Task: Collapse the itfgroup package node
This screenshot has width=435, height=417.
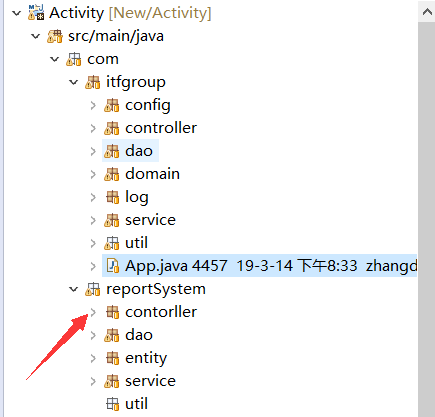Action: point(73,82)
